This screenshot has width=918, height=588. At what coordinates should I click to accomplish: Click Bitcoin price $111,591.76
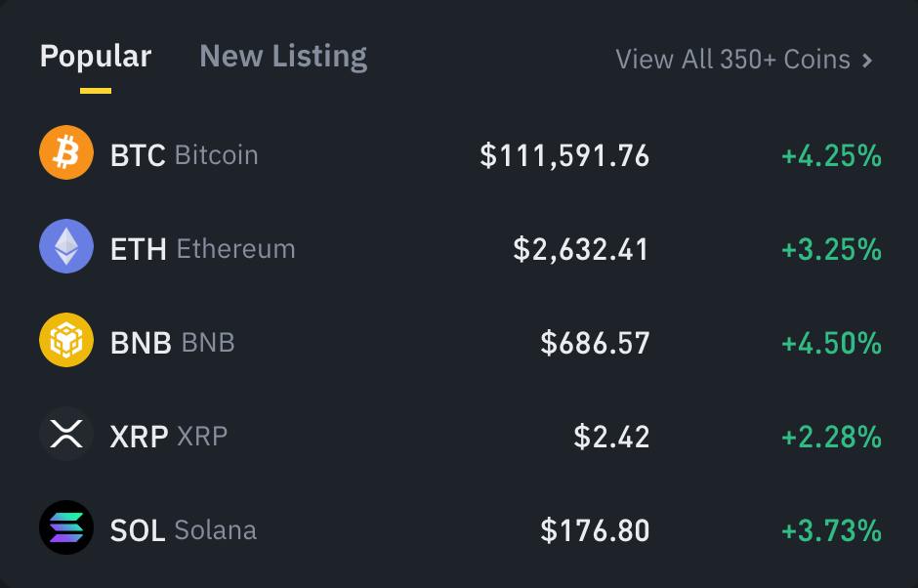[564, 155]
